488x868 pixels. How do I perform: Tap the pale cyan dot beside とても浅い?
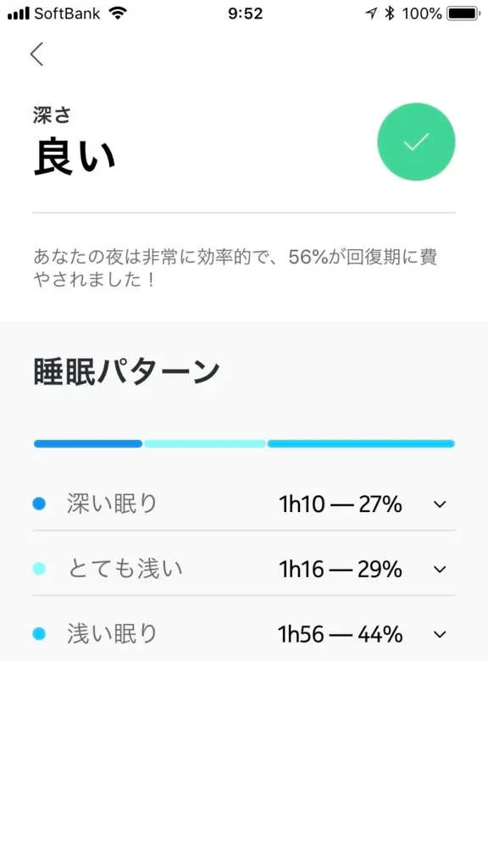[x=39, y=569]
